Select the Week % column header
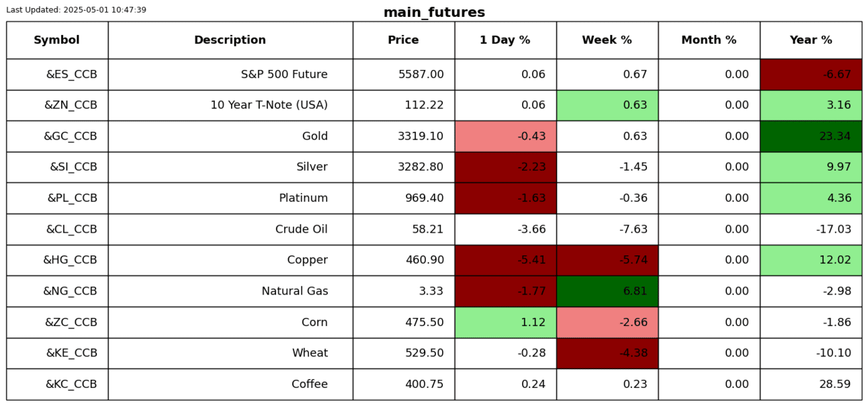The width and height of the screenshot is (868, 406). pyautogui.click(x=607, y=40)
